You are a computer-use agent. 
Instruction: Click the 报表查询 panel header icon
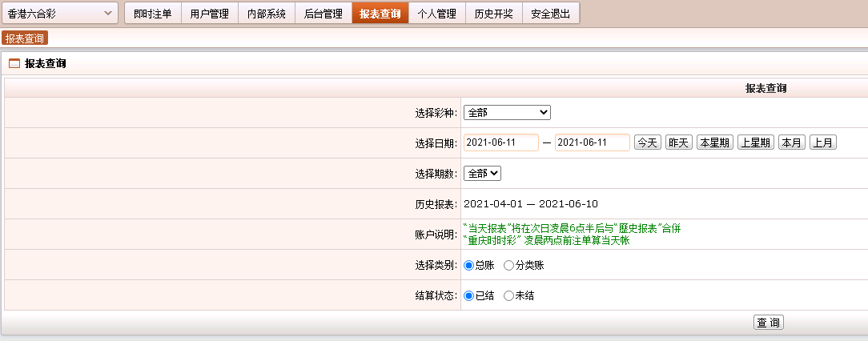14,63
